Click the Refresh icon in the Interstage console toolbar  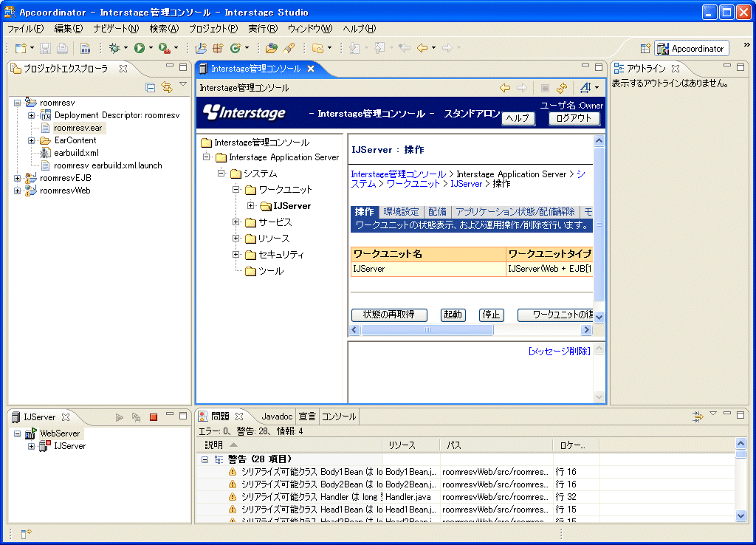562,88
